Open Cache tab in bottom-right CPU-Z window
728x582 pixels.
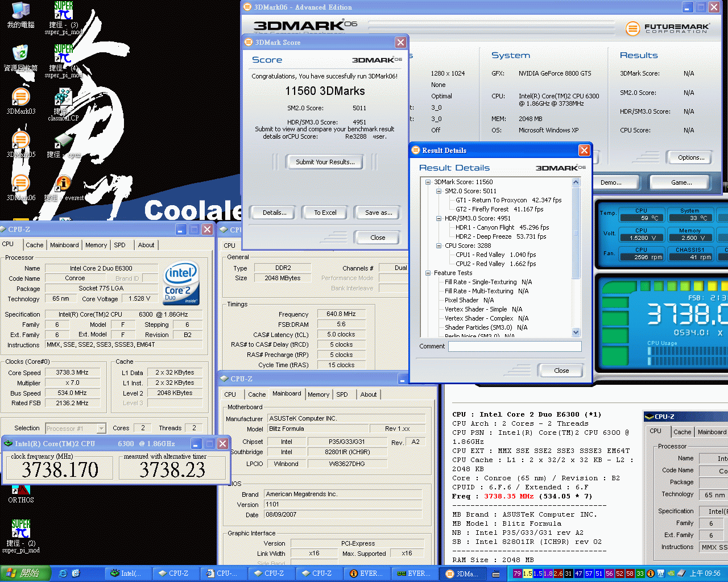(682, 432)
